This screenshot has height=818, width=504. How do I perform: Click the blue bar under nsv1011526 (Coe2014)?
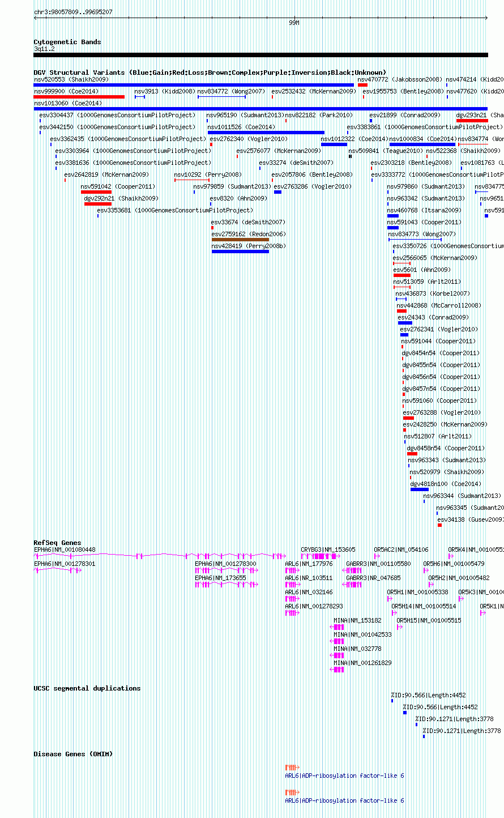tap(266, 133)
